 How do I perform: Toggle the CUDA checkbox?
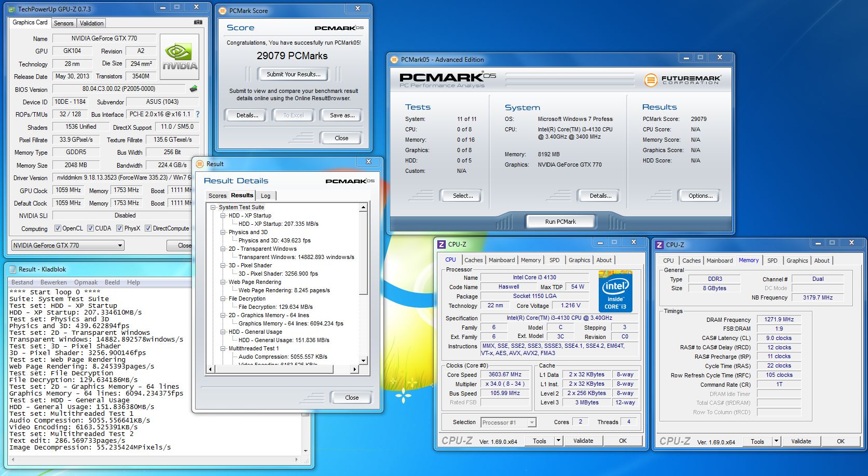(x=91, y=228)
